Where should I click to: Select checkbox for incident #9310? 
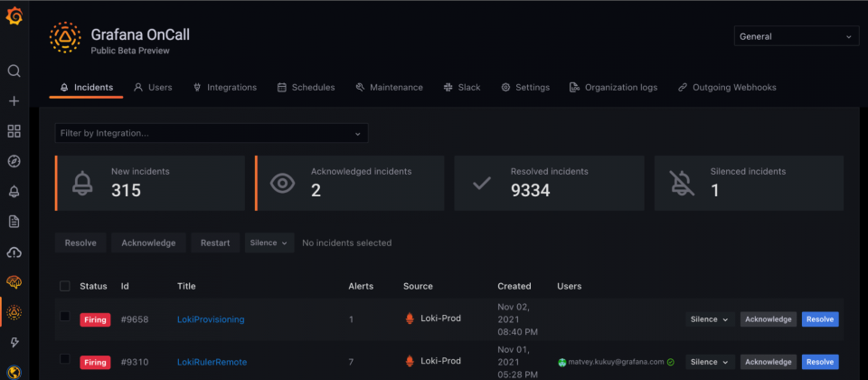pos(65,359)
